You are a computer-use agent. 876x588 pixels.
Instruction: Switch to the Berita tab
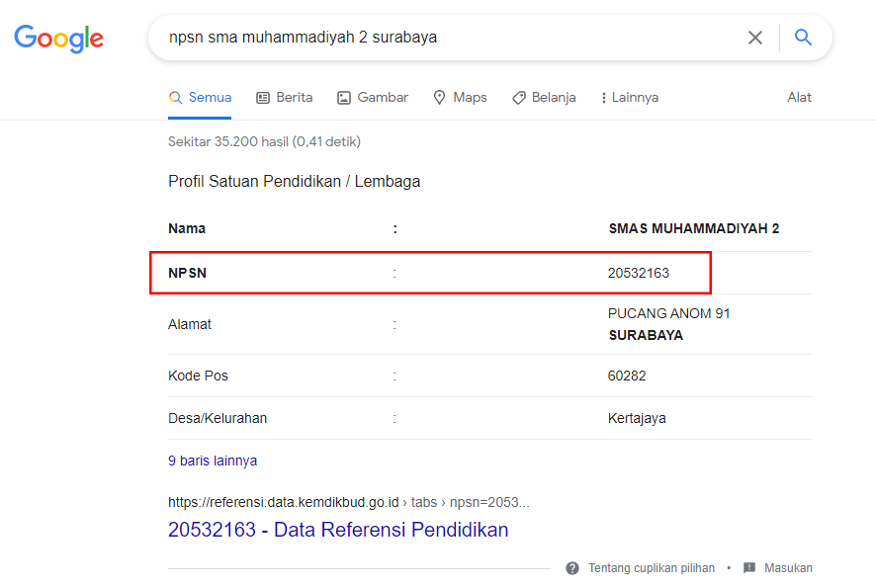pos(285,98)
